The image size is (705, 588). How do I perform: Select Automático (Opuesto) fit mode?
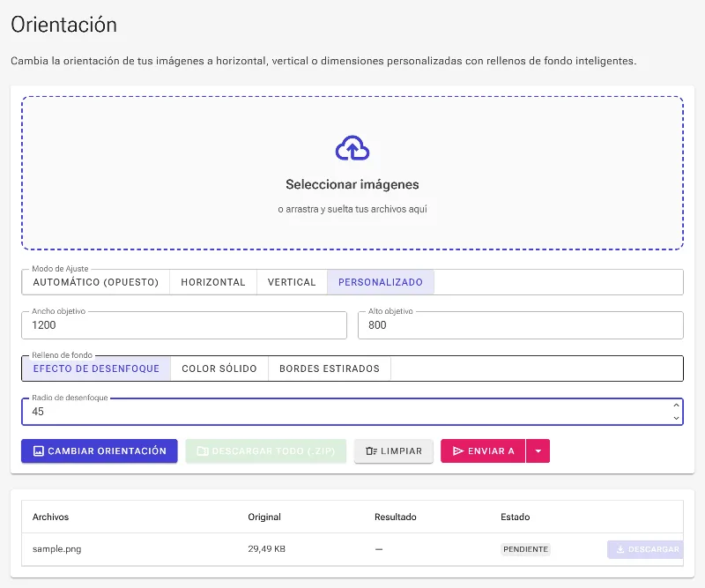[96, 282]
